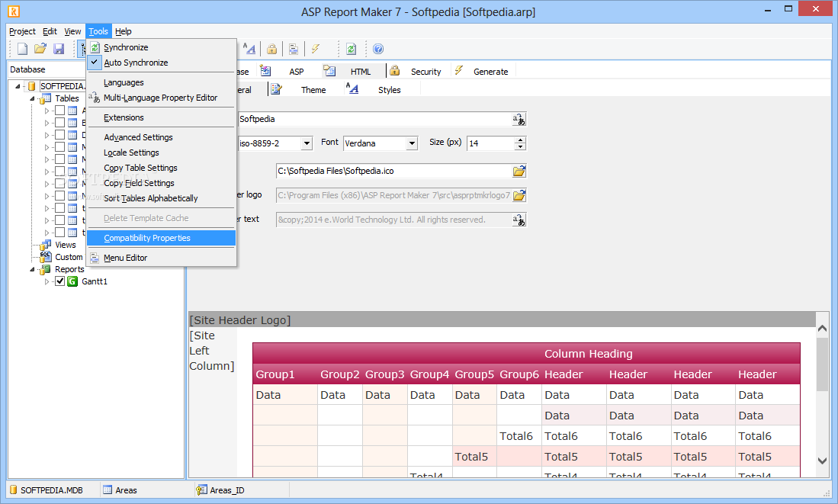This screenshot has width=838, height=504.
Task: Click the SOFTPEDIA.MDB status bar icon
Action: point(14,490)
